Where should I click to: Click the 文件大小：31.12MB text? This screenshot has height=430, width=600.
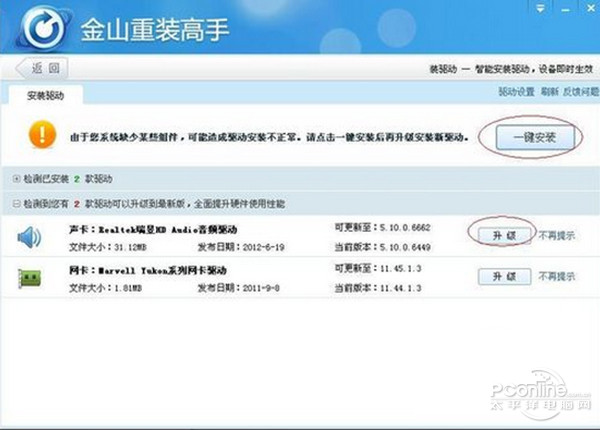tap(108, 248)
